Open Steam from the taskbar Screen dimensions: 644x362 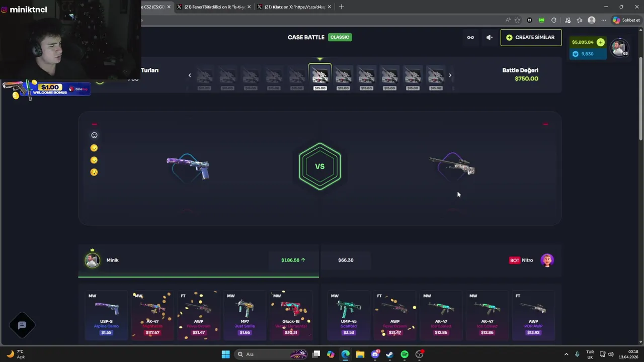(389, 354)
